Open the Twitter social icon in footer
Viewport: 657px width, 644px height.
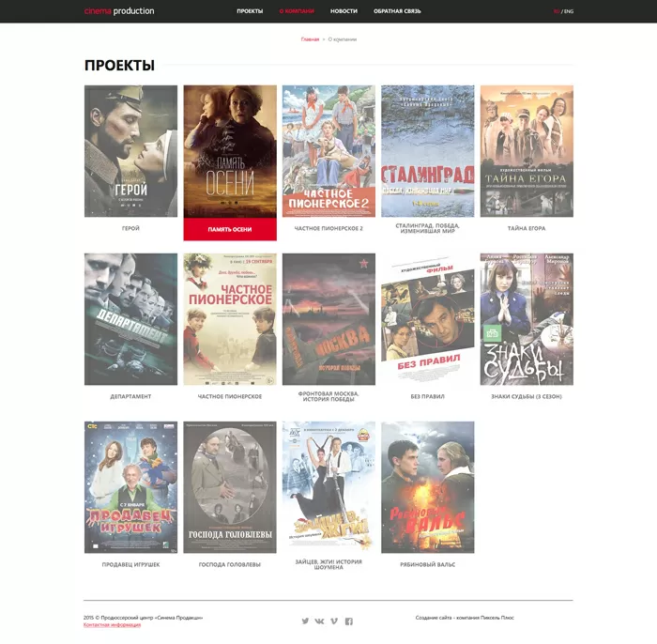tap(305, 621)
